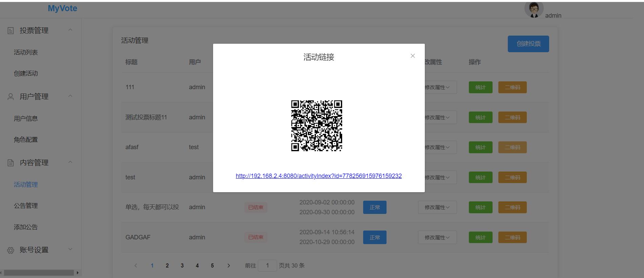644x278 pixels.
Task: Click title cell 测试投票标题11
Action: [146, 117]
